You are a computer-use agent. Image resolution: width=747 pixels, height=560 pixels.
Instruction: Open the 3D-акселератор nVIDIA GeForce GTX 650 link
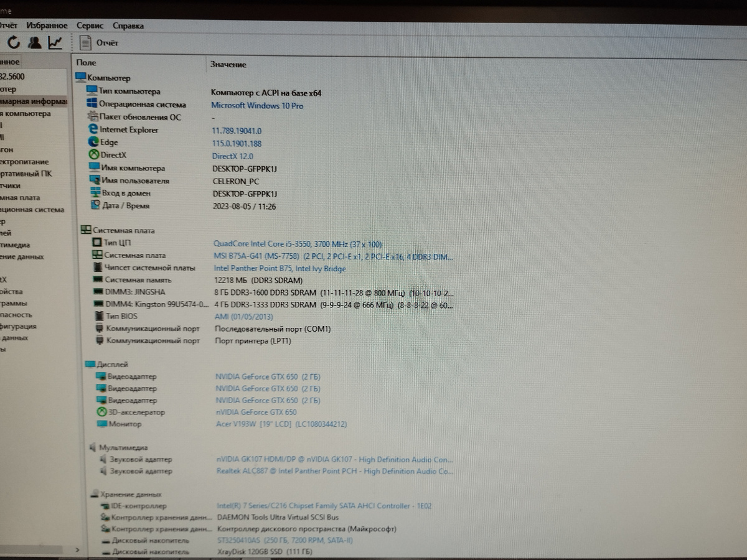(256, 412)
